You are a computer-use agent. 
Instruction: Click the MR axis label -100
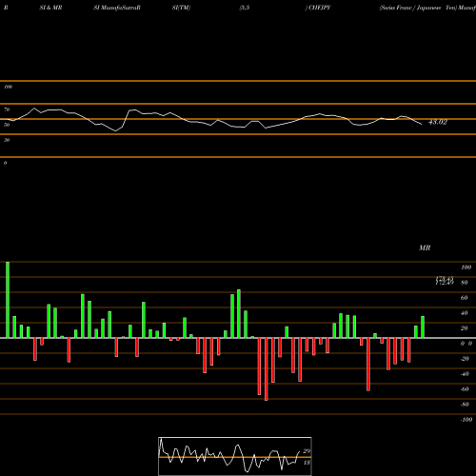[466, 420]
